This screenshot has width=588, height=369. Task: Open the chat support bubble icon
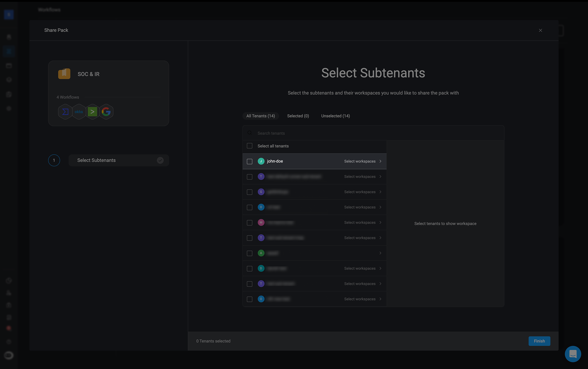tap(573, 354)
